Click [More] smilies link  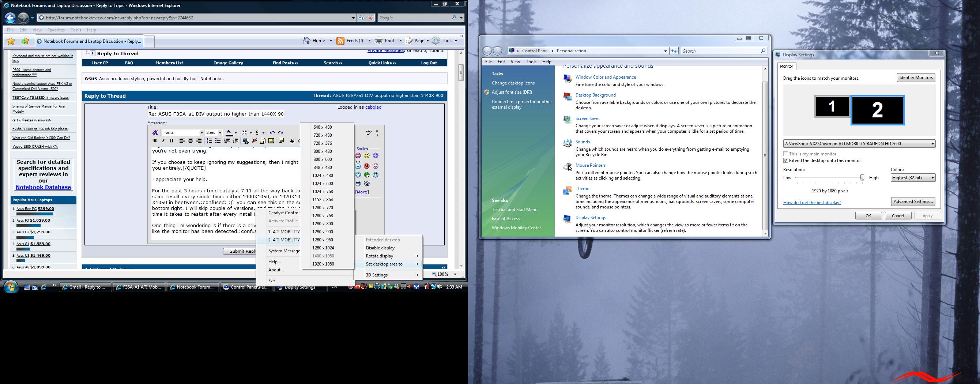click(362, 192)
